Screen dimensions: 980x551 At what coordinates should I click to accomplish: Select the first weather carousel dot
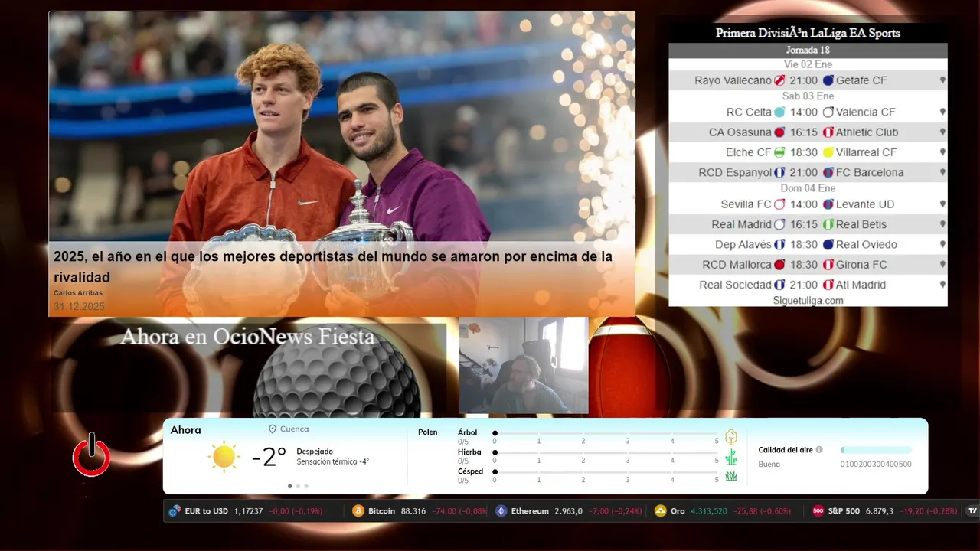coord(289,486)
